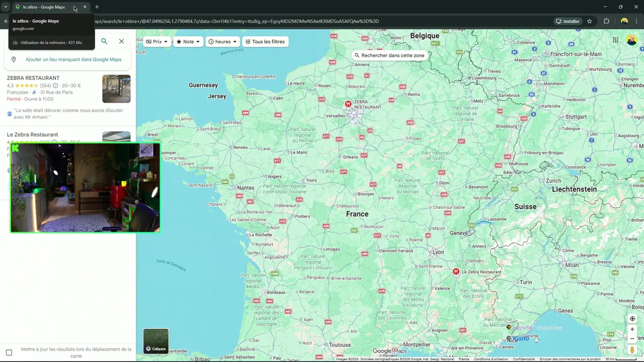Open ZEBRA RESTAURANT photo thumbnail
Image resolution: width=644 pixels, height=362 pixels.
[116, 89]
